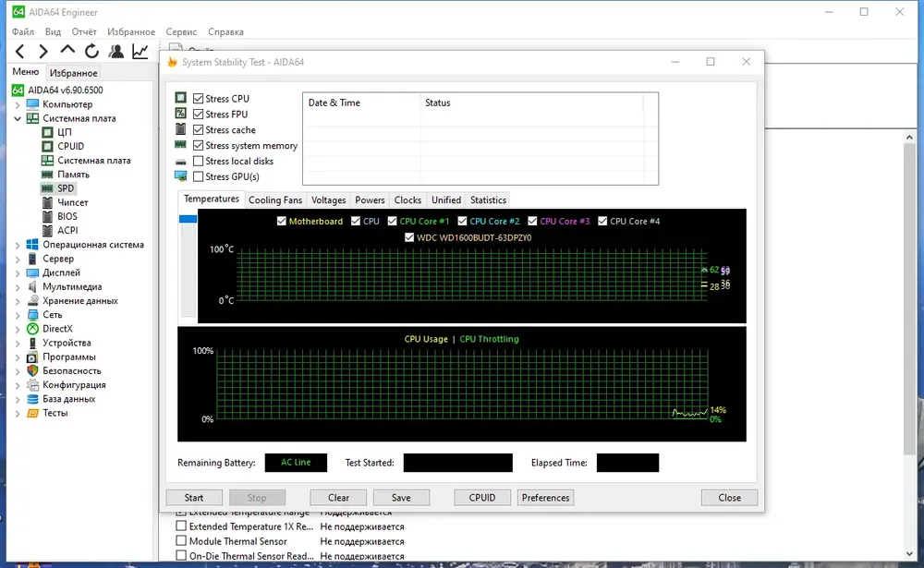The width and height of the screenshot is (924, 568).
Task: Click the Start button
Action: tap(194, 498)
